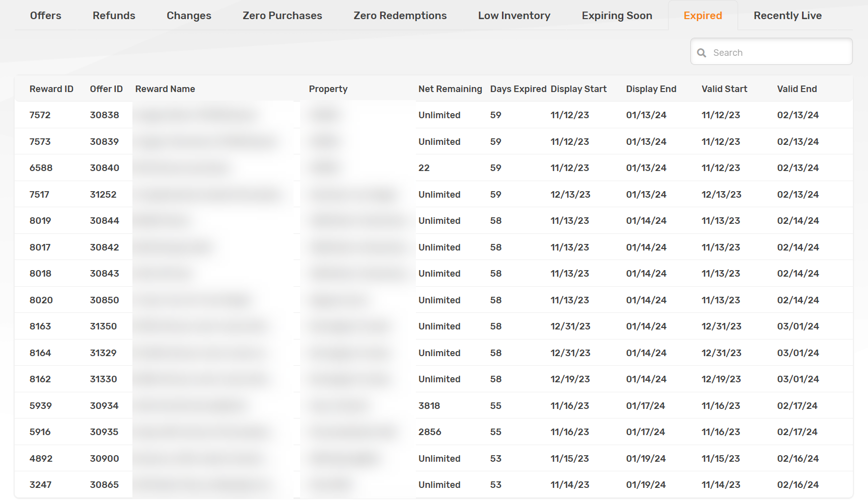This screenshot has height=504, width=868.
Task: Click the search magnifier icon
Action: [x=701, y=53]
